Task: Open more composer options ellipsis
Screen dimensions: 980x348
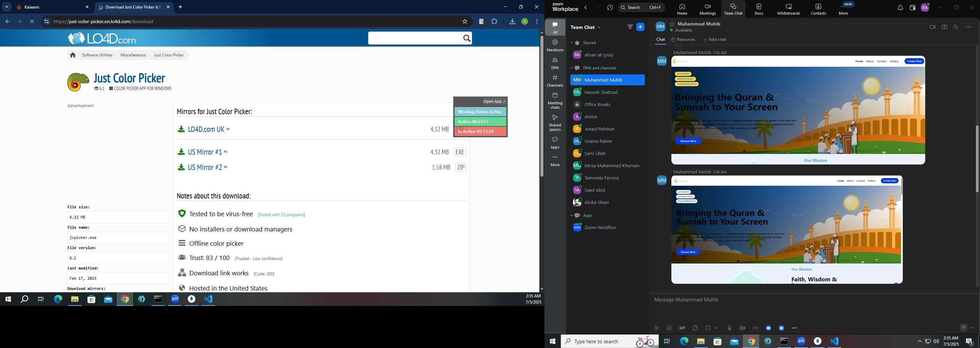Action: pos(794,328)
